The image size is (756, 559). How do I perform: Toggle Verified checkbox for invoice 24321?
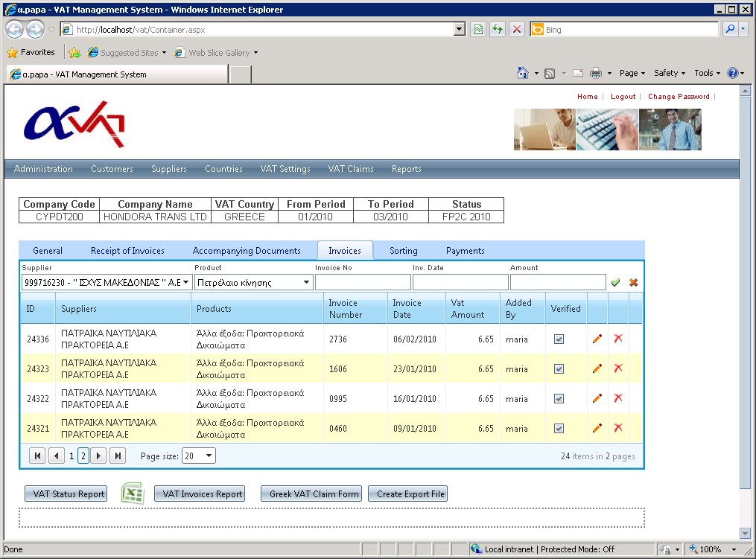(559, 429)
